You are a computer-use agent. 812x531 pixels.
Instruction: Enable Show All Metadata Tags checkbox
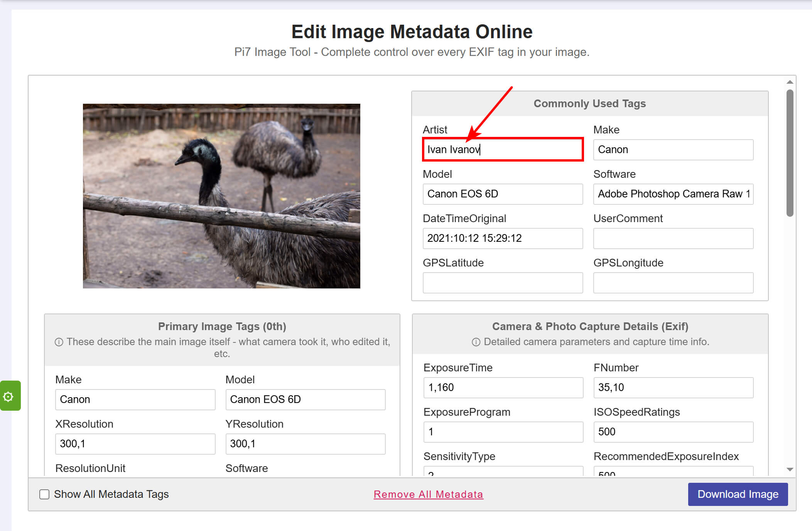(x=44, y=494)
